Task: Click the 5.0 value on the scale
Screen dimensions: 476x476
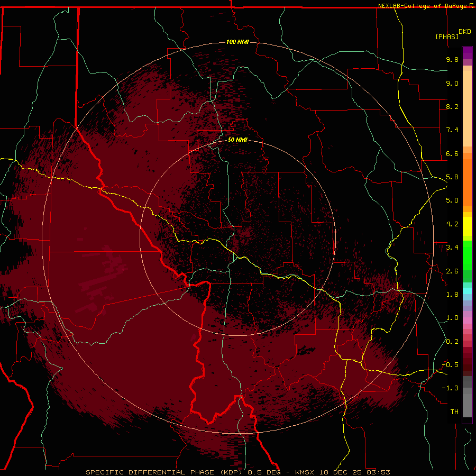Action: [452, 200]
